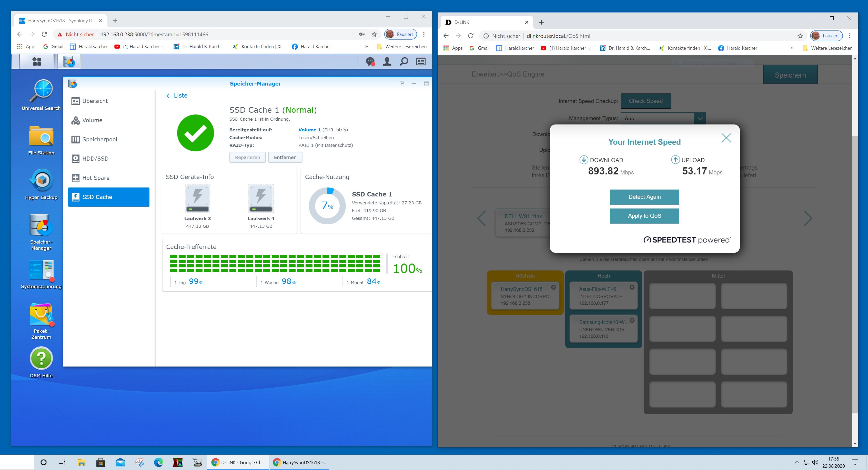Screen dimensions: 868x470
Task: Click DSM user options person icon
Action: pos(387,62)
